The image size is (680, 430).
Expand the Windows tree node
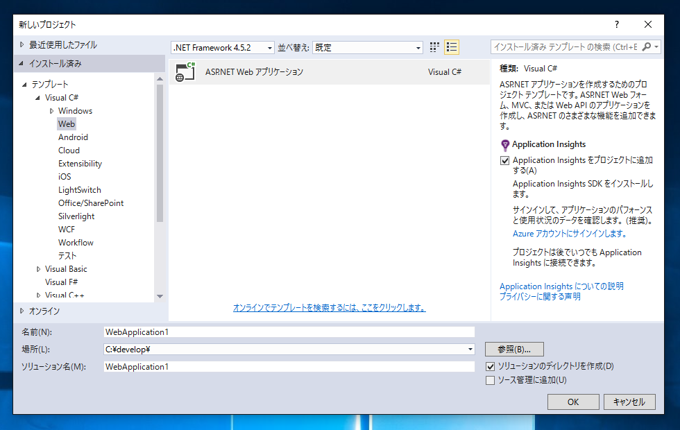pyautogui.click(x=51, y=111)
